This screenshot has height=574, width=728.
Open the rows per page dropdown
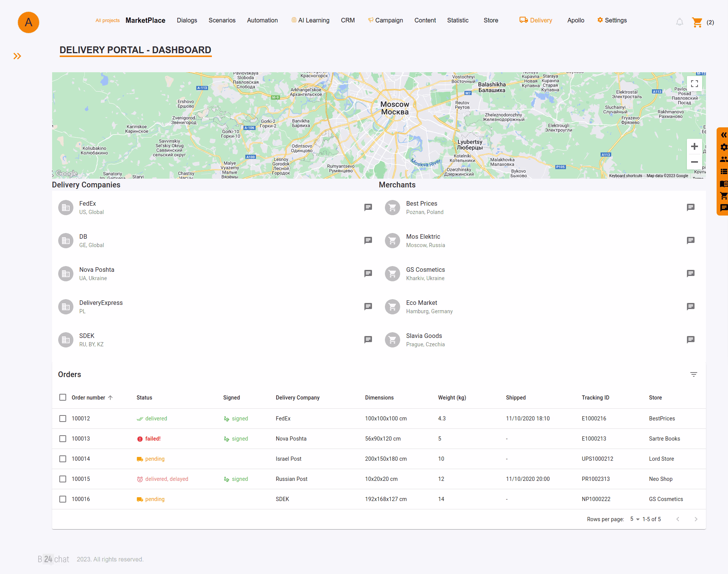pos(635,519)
